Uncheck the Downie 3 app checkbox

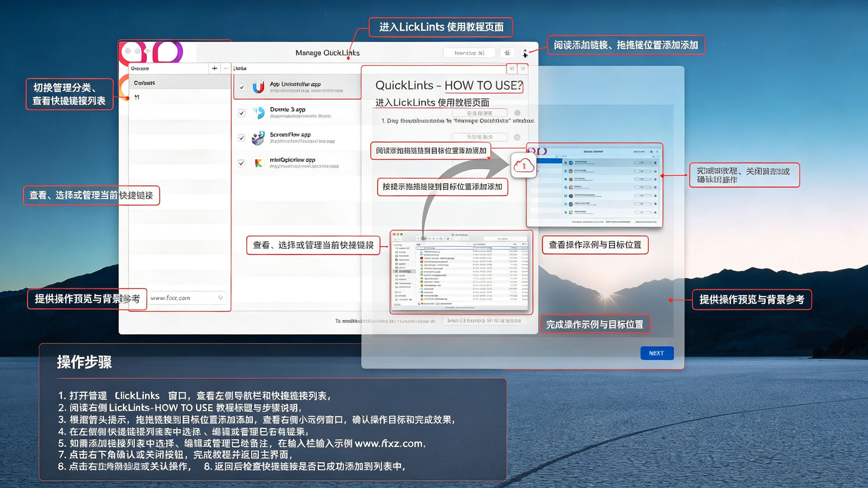[242, 113]
